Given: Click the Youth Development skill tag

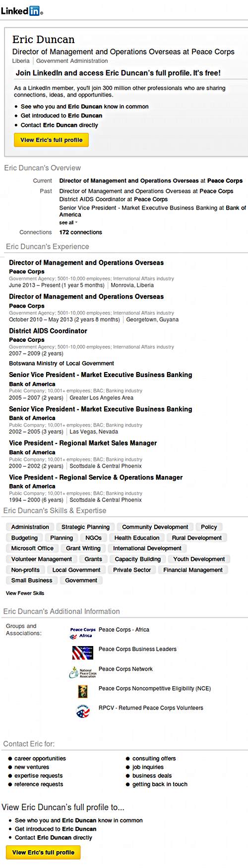Looking at the screenshot, I should tap(199, 559).
